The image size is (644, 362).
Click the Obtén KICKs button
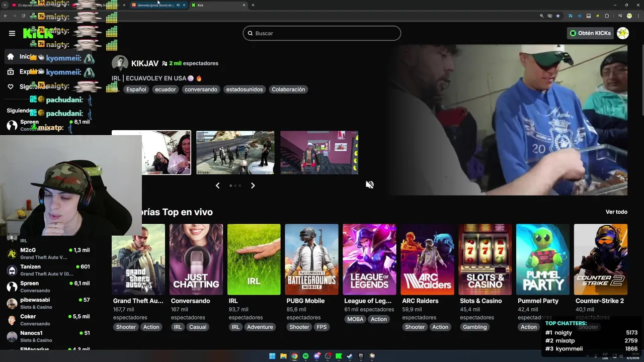click(x=590, y=33)
